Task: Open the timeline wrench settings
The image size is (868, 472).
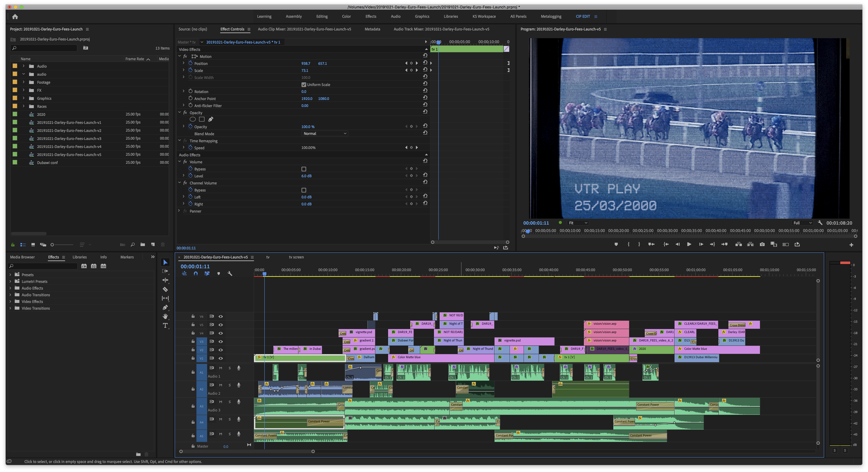Action: pyautogui.click(x=230, y=274)
